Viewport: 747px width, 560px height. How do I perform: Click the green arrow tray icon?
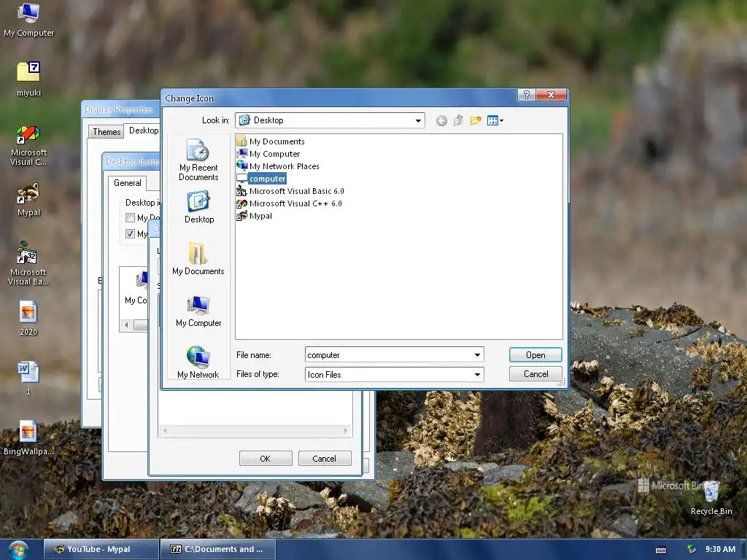[x=692, y=549]
